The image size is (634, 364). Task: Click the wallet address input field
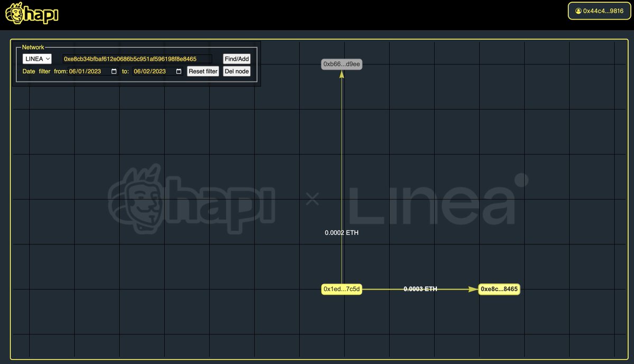click(x=137, y=59)
